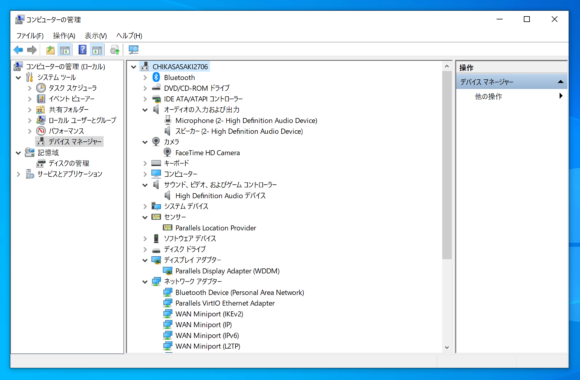Open the Help toolbar icon

[x=82, y=50]
